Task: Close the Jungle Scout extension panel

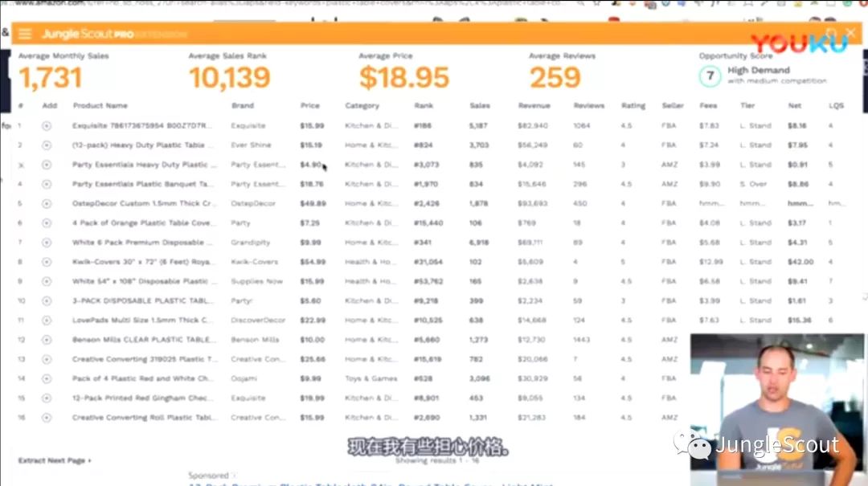Action: tap(851, 33)
